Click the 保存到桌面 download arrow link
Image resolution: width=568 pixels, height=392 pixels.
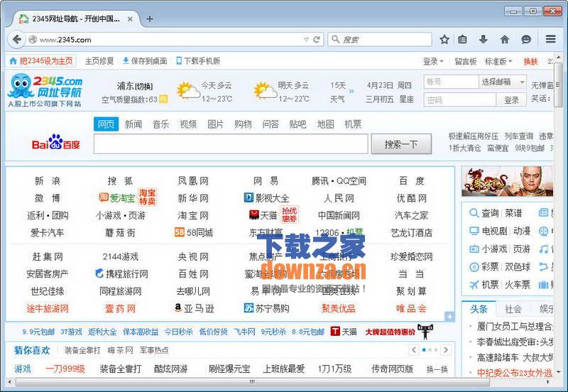point(145,61)
